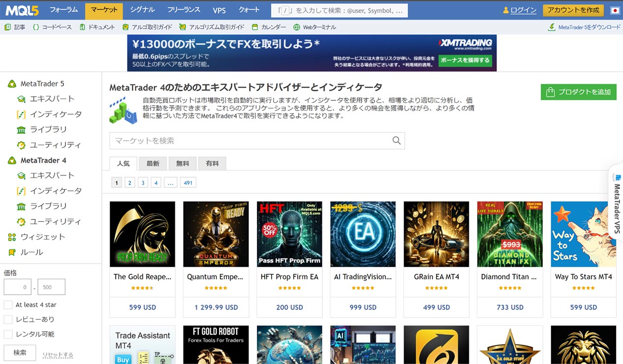Screen dimensions: 623x364
Task: Open the AI TradingVision product thumbnail
Action: pyautogui.click(x=363, y=234)
